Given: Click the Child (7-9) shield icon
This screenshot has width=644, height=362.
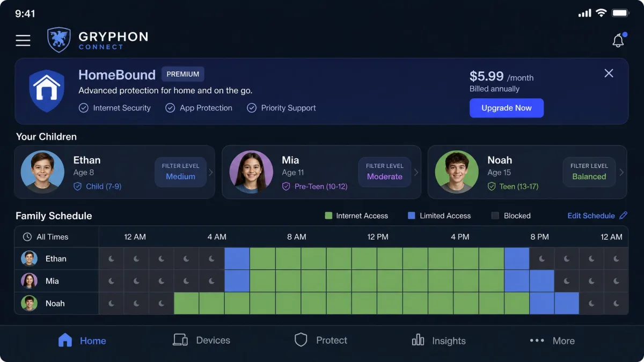Looking at the screenshot, I should [78, 187].
